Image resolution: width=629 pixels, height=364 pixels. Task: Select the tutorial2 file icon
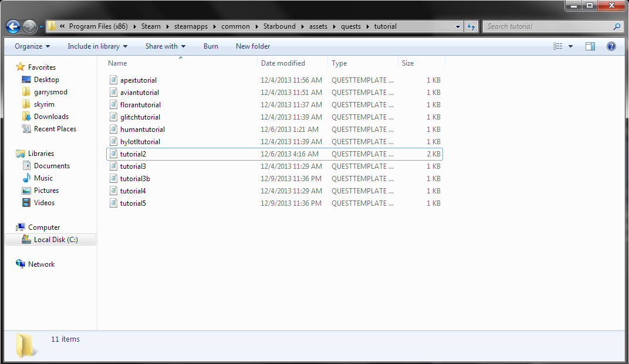113,154
